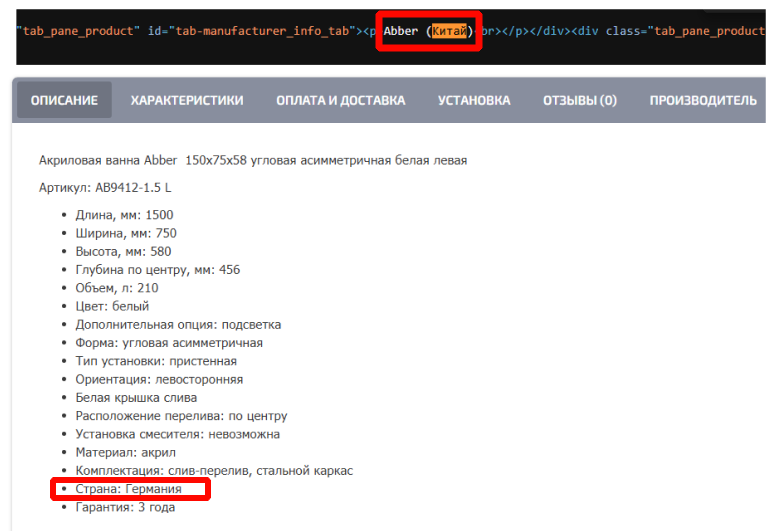Switch to the ПРОИЗВОДИТЕЛЬ tab
Viewport: 777px width, 531px height.
point(703,100)
